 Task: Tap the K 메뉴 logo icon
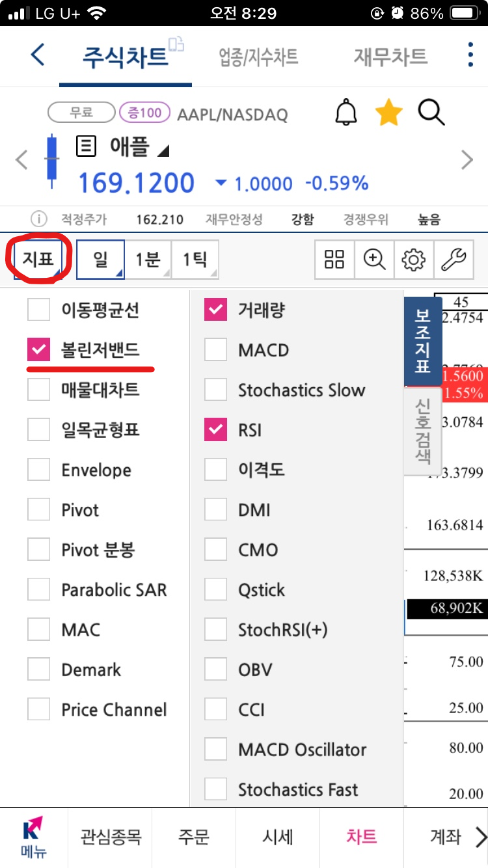tap(33, 837)
